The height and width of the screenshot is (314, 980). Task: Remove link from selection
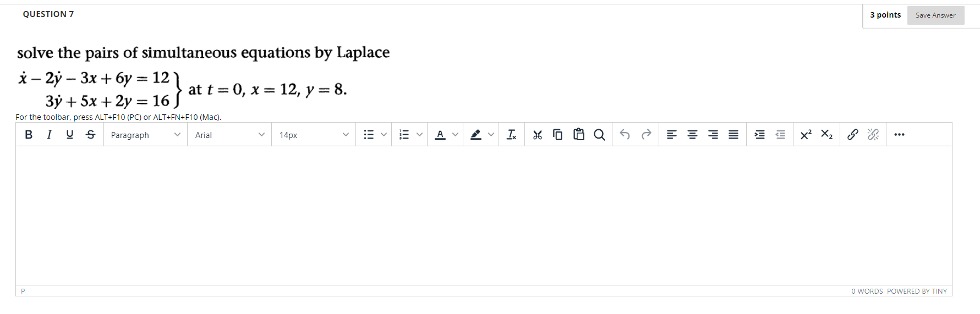click(873, 135)
